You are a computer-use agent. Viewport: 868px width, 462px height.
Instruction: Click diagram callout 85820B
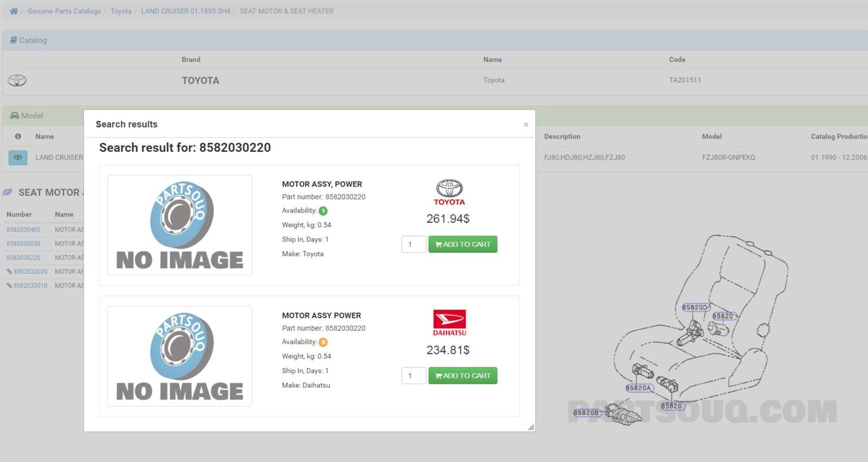[x=586, y=413]
